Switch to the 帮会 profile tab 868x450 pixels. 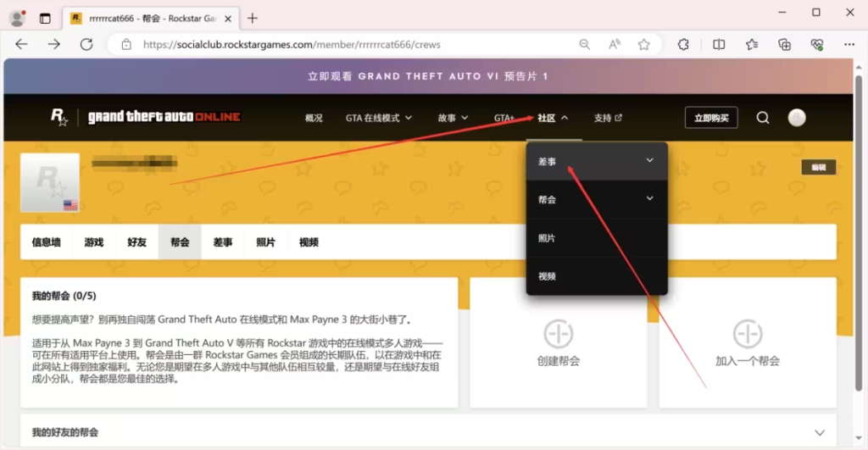pyautogui.click(x=180, y=242)
